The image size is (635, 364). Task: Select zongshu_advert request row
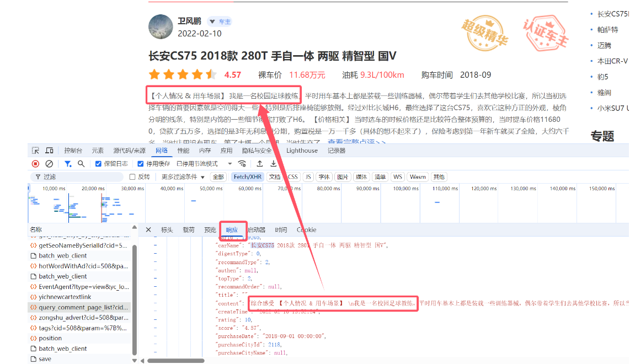coord(80,318)
